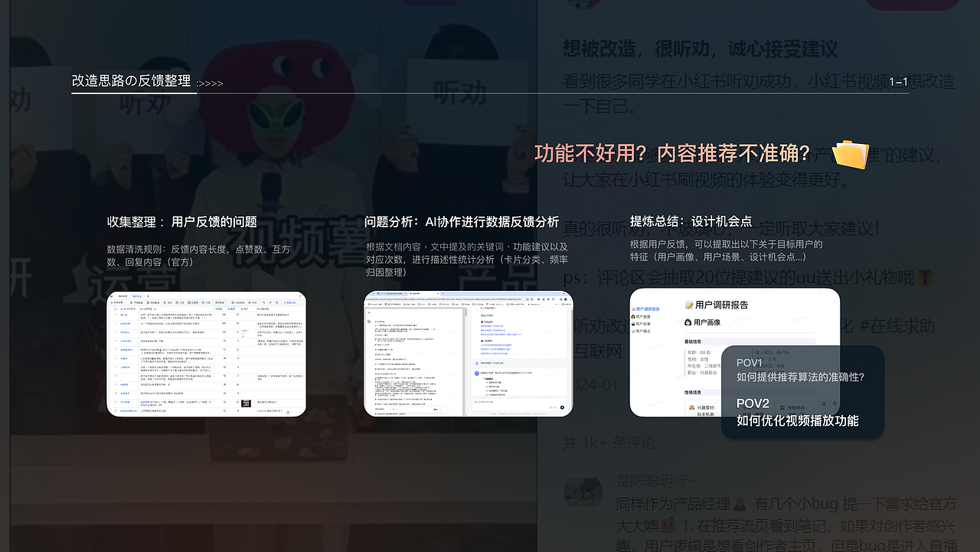Click the avatar icon next to 用户画像 heading
This screenshot has height=552, width=980.
pyautogui.click(x=688, y=323)
